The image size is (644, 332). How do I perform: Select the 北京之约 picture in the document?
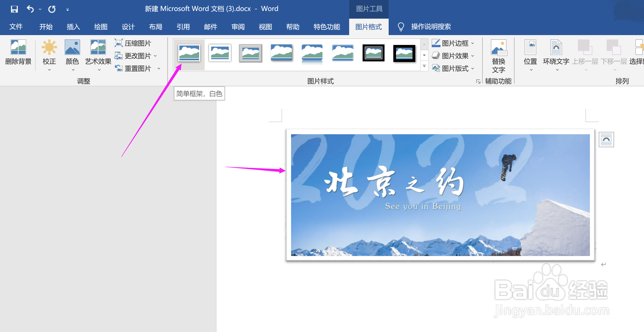coord(440,195)
